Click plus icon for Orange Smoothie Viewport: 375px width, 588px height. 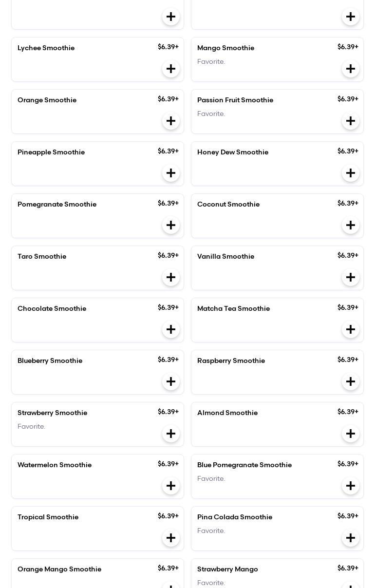coord(171,121)
